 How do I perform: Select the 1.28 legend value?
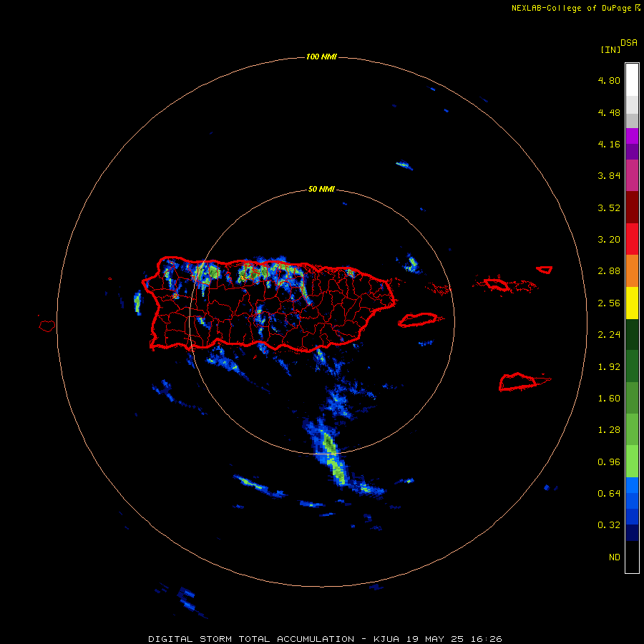[x=609, y=430]
